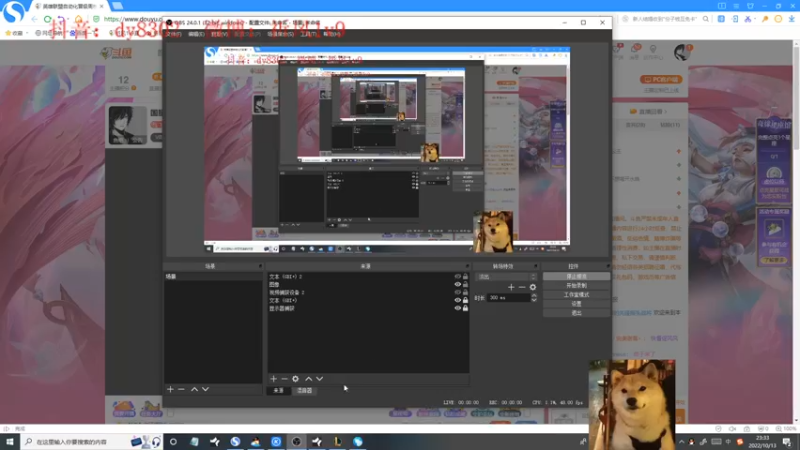Viewport: 800px width, 450px height.
Task: Pop out the Sources dock with its header icon
Action: [x=467, y=266]
